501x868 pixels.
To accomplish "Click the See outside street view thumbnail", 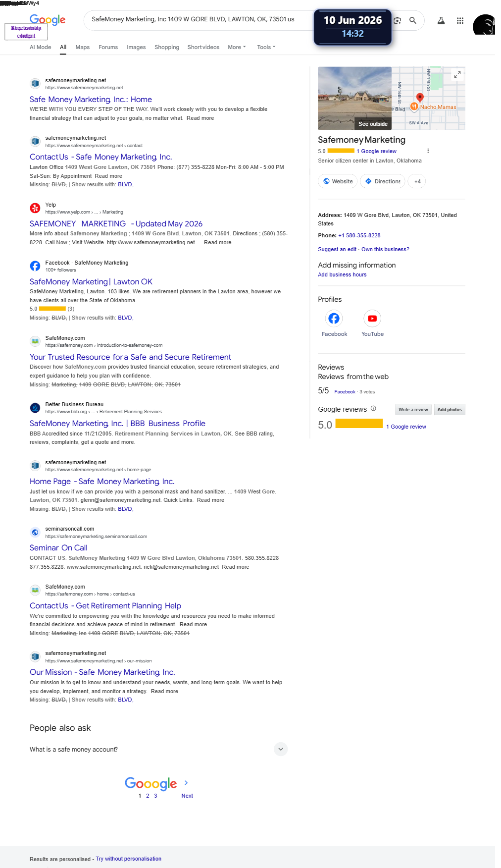I will pyautogui.click(x=354, y=98).
